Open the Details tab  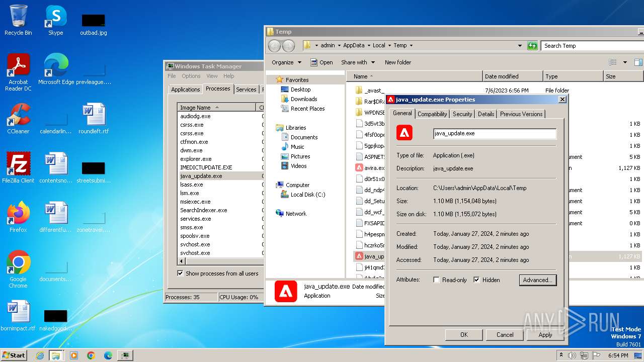click(x=486, y=114)
